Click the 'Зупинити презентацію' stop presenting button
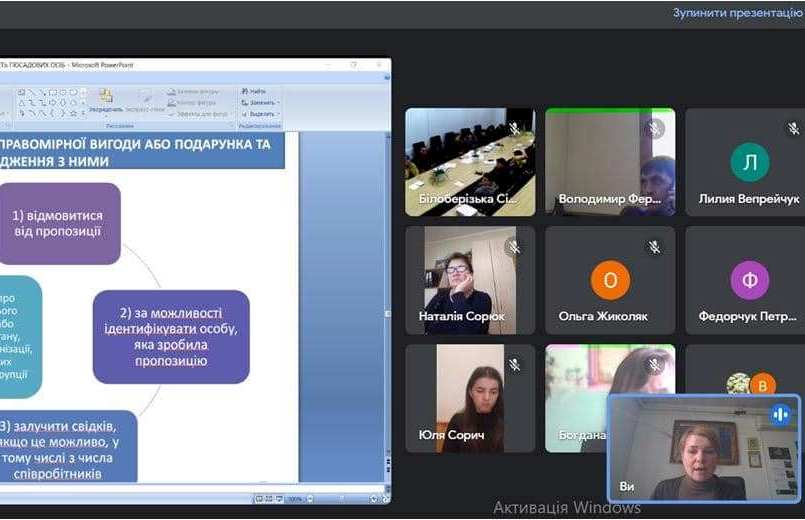 (x=738, y=13)
